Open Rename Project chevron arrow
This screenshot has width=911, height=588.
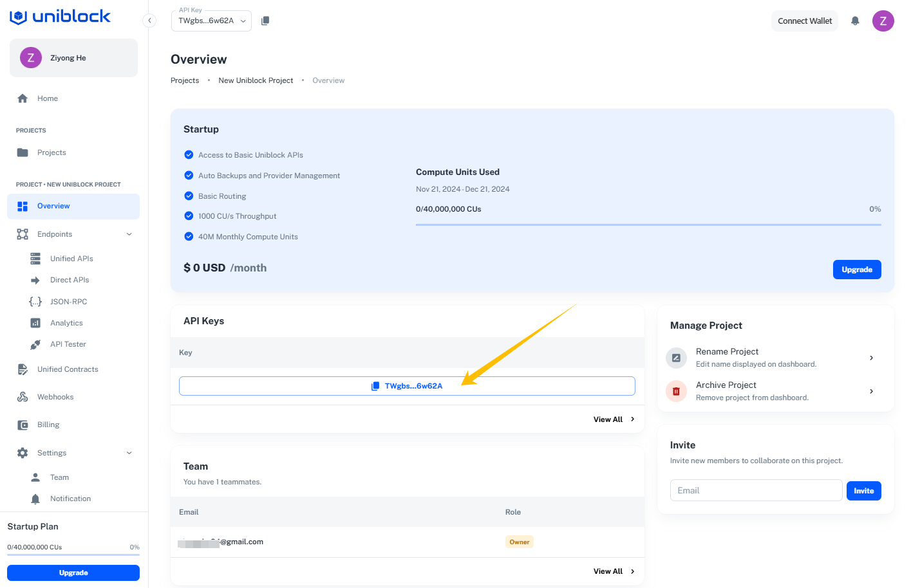[x=872, y=358]
